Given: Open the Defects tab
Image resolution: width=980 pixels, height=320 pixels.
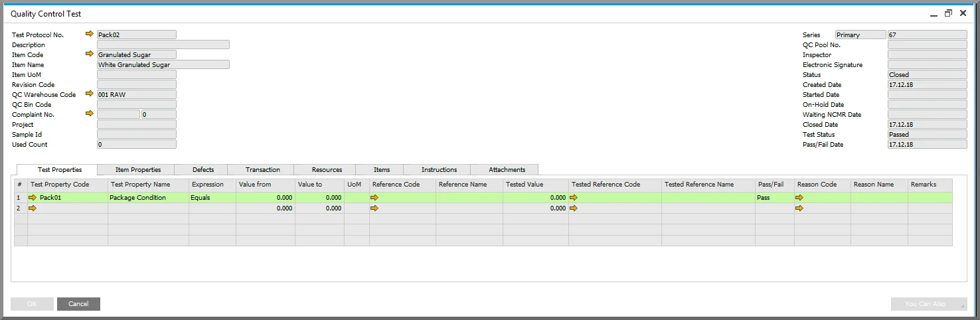Looking at the screenshot, I should pyautogui.click(x=203, y=170).
